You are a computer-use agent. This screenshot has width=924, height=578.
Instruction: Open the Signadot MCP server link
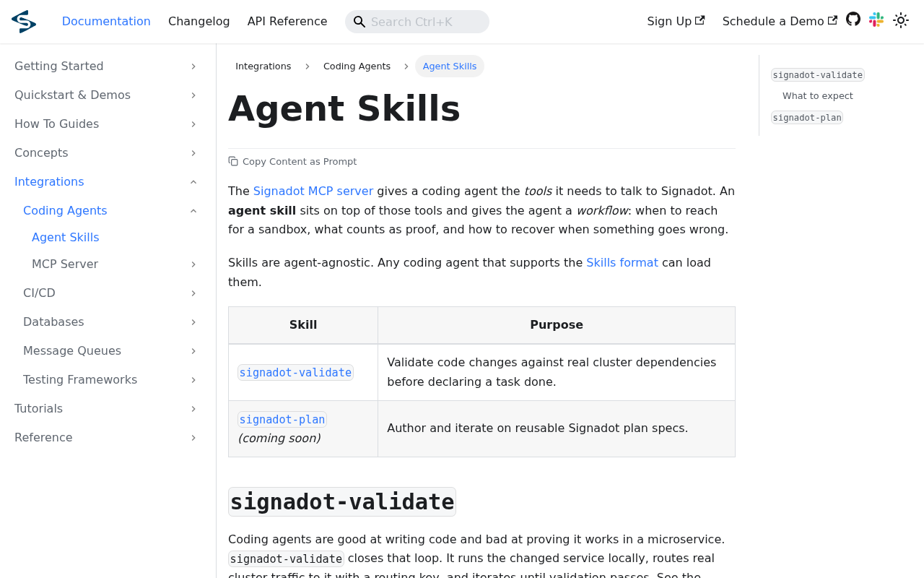tap(313, 191)
